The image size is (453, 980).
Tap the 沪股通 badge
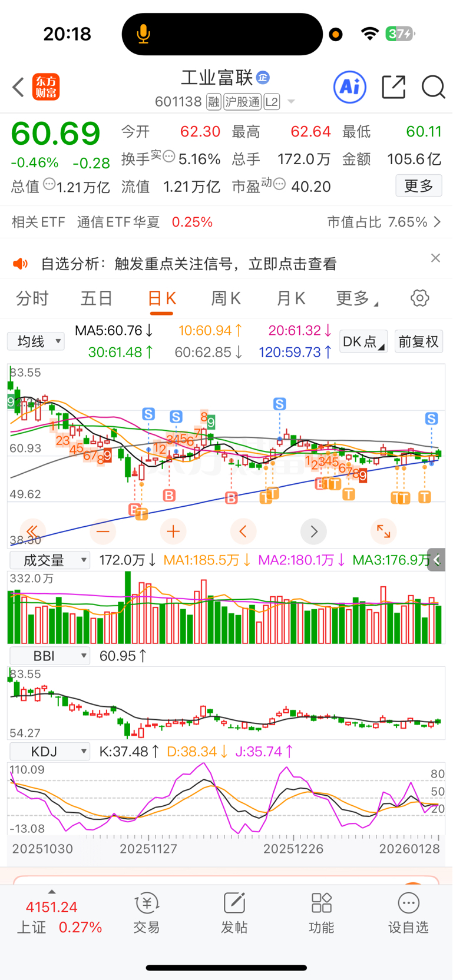(x=242, y=102)
